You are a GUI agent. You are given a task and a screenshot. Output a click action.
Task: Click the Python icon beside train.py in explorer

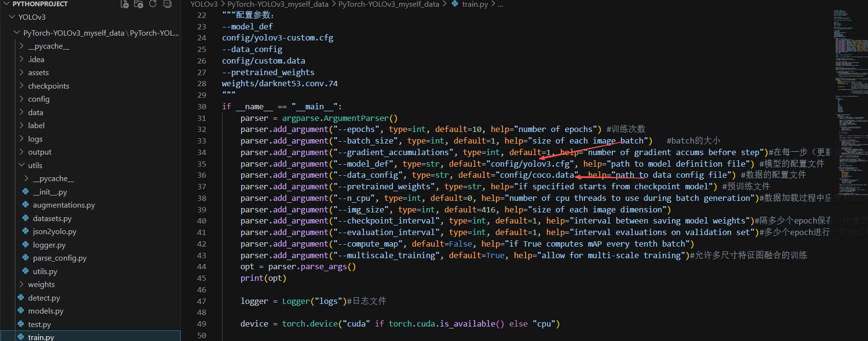point(21,337)
